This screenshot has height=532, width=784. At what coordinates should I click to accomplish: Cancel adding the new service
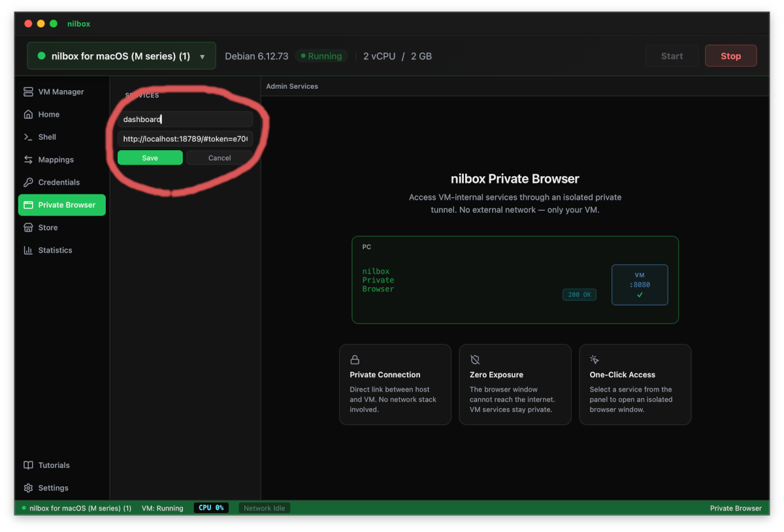[219, 157]
